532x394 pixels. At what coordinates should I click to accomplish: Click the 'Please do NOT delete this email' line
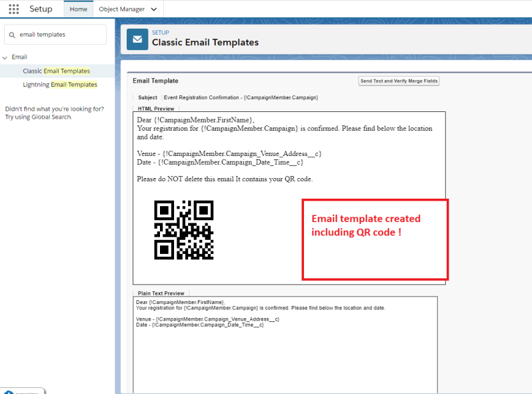point(225,179)
